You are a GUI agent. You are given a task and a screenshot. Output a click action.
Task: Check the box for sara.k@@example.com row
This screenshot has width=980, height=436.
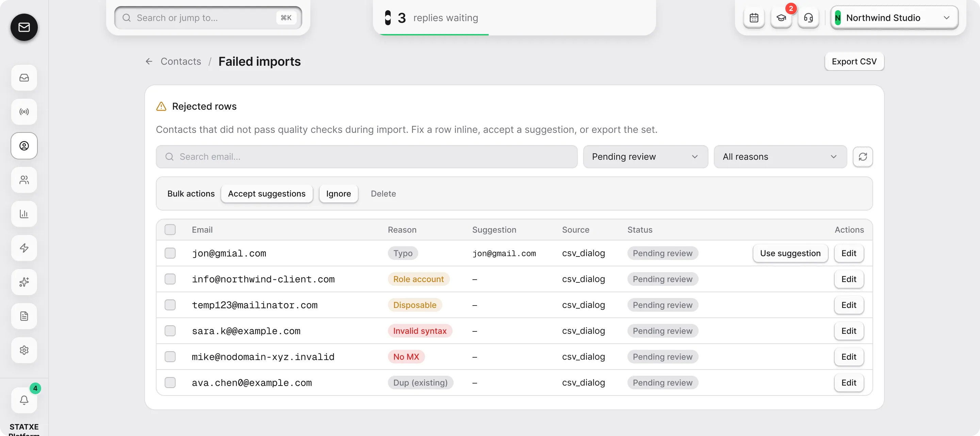pyautogui.click(x=170, y=331)
